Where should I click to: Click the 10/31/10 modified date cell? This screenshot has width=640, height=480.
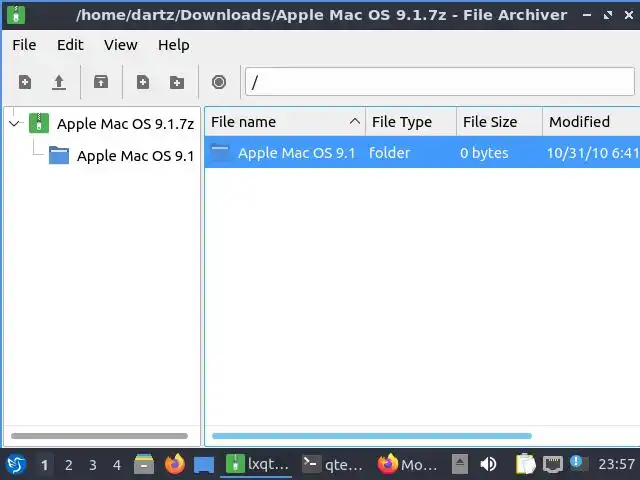pyautogui.click(x=593, y=153)
